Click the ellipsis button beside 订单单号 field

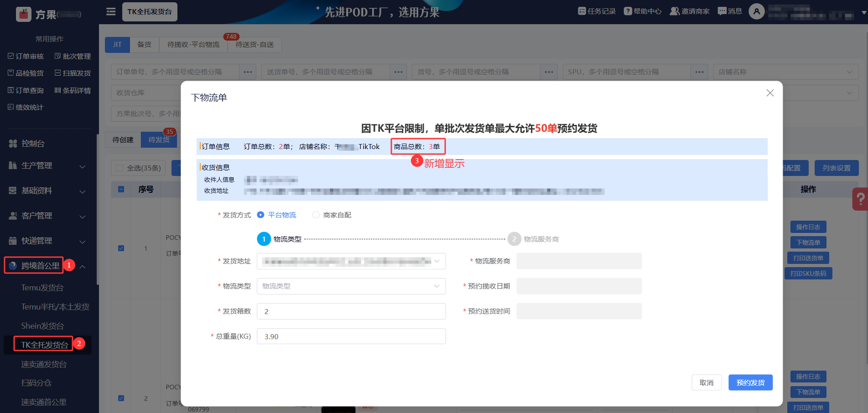coord(248,72)
